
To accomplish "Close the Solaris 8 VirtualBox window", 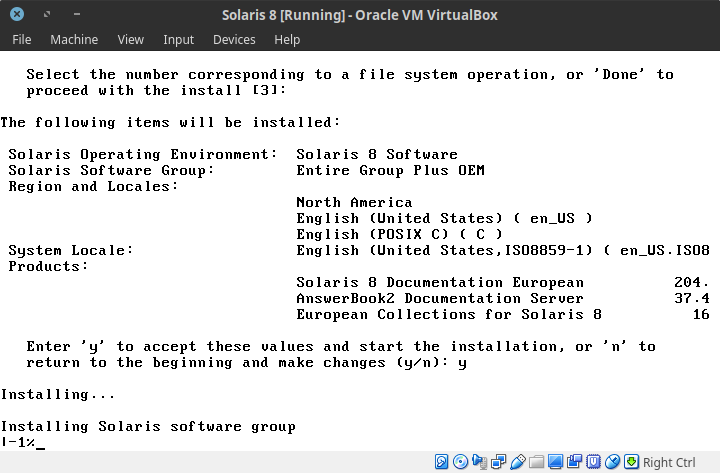I will click(x=17, y=14).
